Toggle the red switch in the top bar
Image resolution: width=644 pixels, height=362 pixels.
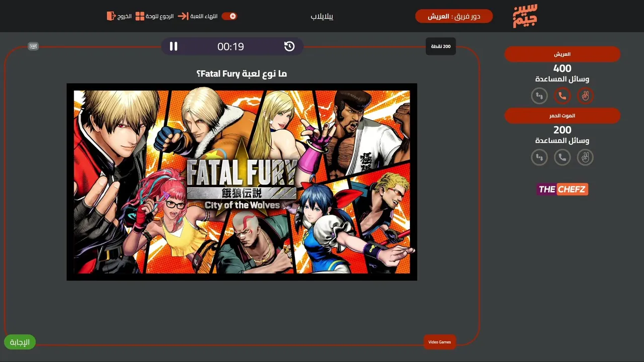pos(229,16)
